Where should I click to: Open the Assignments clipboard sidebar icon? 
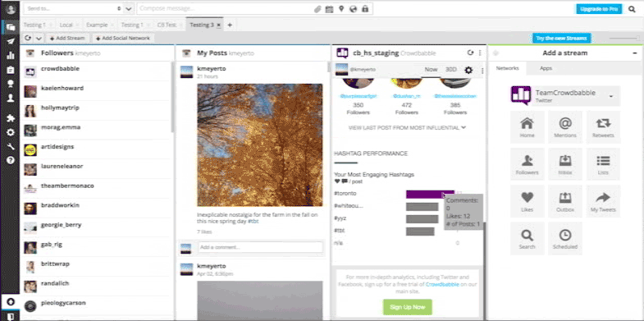[x=11, y=70]
